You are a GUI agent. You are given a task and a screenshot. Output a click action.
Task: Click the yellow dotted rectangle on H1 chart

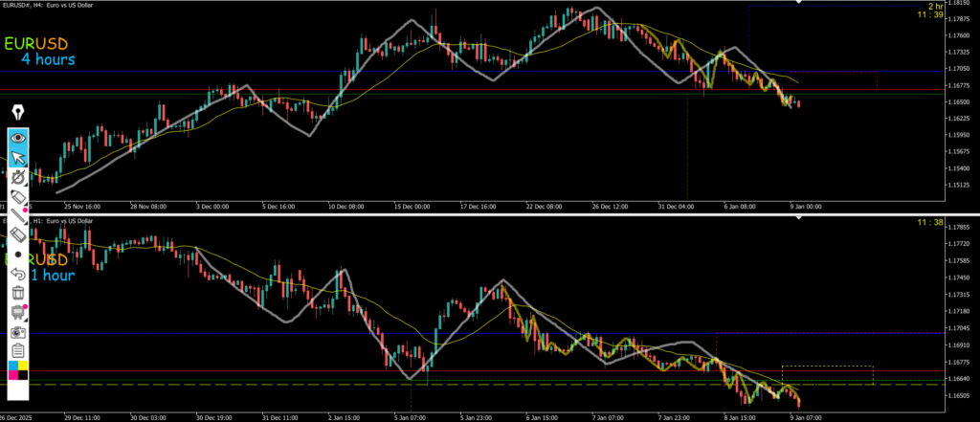[x=827, y=366]
